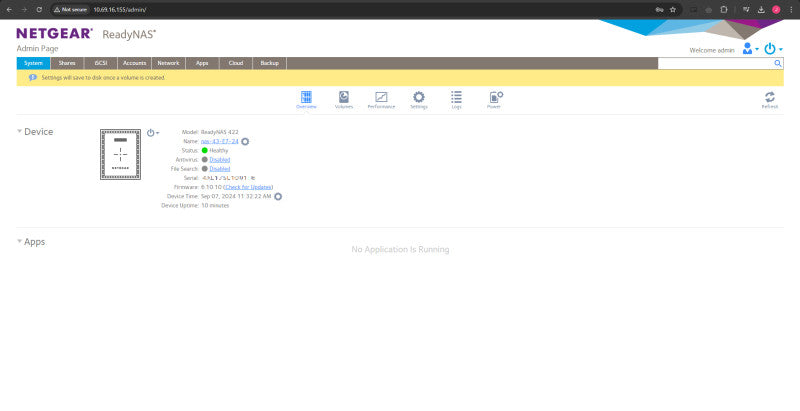Click the gear icon beside device name
The width and height of the screenshot is (800, 411).
pos(245,141)
